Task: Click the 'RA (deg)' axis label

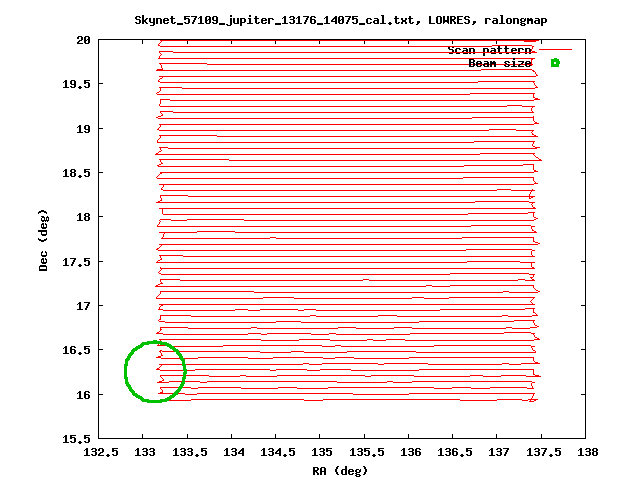Action: (340, 471)
